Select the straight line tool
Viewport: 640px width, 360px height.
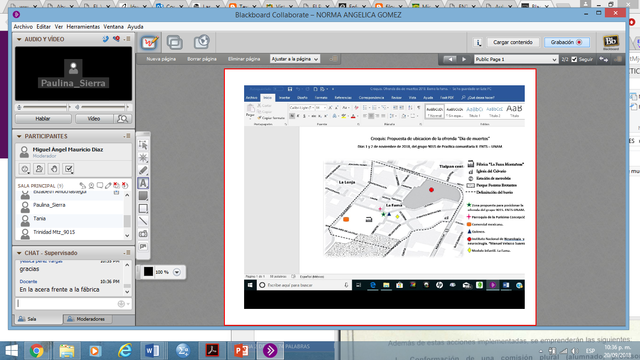[x=143, y=221]
